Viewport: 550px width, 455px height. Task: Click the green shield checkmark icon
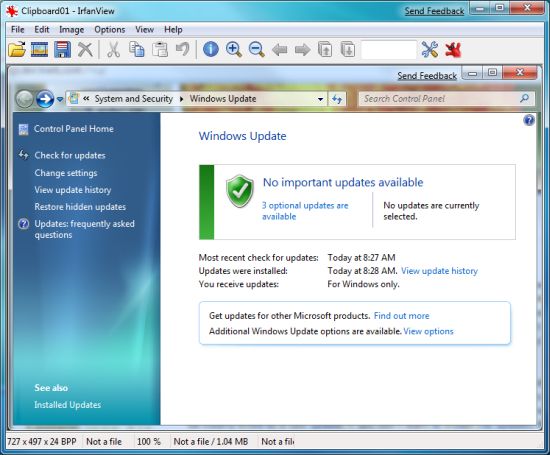pos(240,191)
